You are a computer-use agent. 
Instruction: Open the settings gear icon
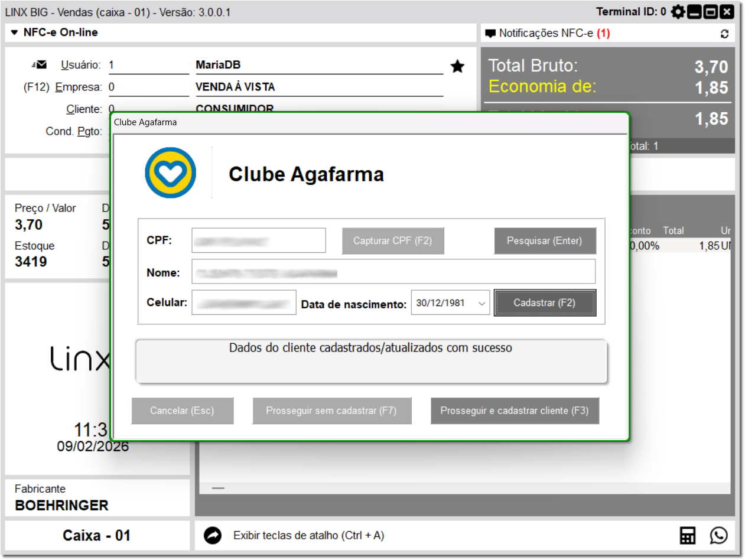pos(678,12)
